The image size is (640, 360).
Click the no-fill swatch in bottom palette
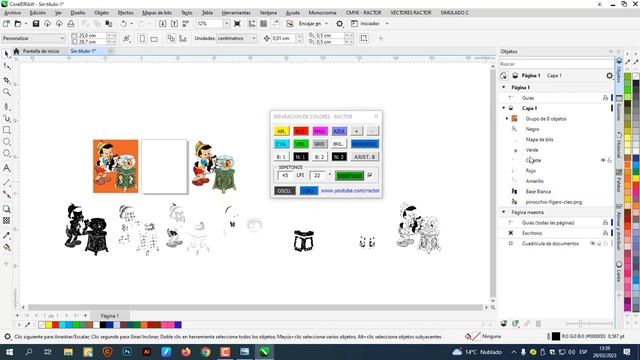click(x=42, y=325)
